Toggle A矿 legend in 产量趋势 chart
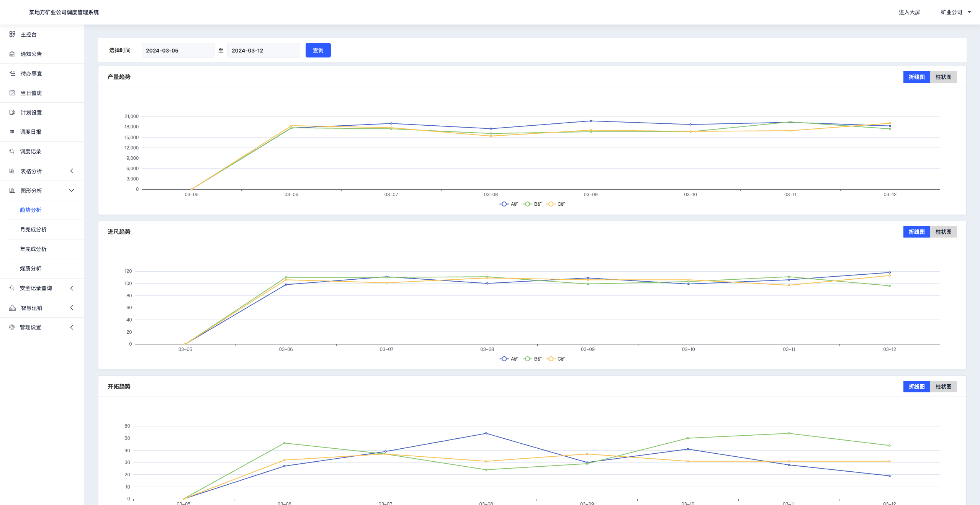The height and width of the screenshot is (505, 980). click(x=509, y=204)
